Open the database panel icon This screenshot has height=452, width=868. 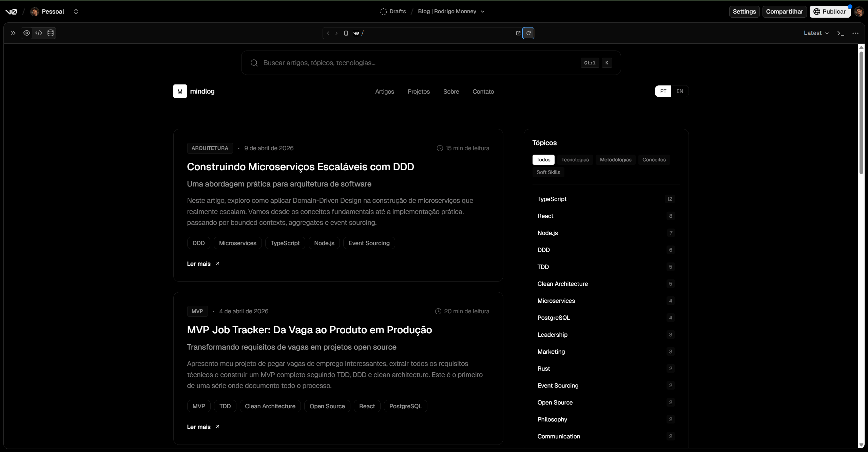tap(51, 33)
